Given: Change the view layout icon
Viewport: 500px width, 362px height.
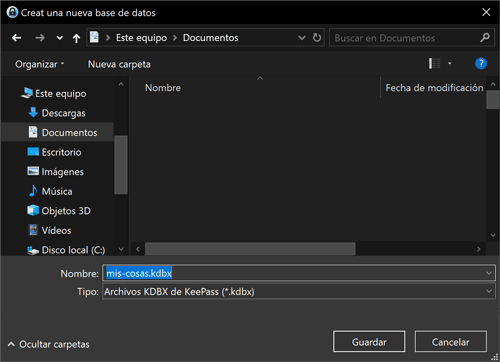Looking at the screenshot, I should pos(434,63).
